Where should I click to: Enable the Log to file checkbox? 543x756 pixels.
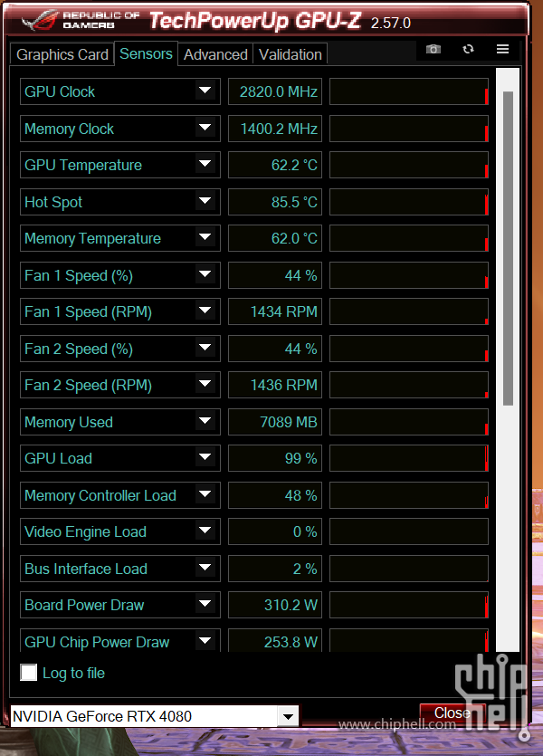click(x=28, y=672)
